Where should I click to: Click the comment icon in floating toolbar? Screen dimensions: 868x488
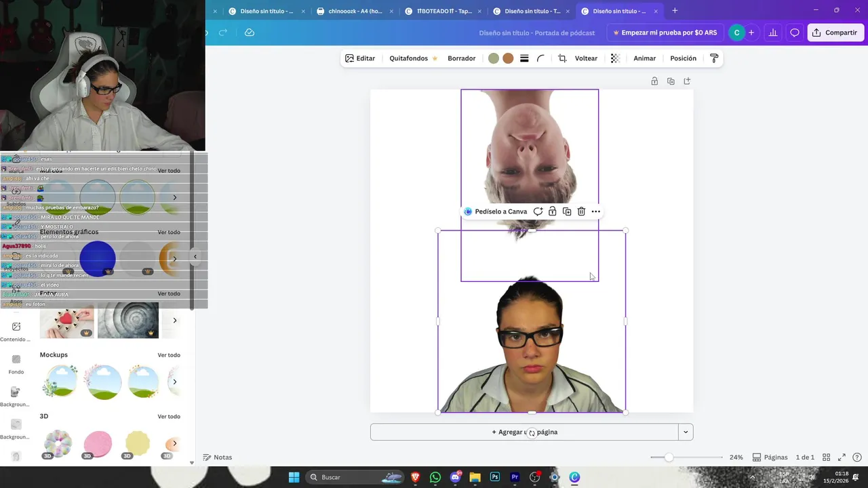[538, 211]
